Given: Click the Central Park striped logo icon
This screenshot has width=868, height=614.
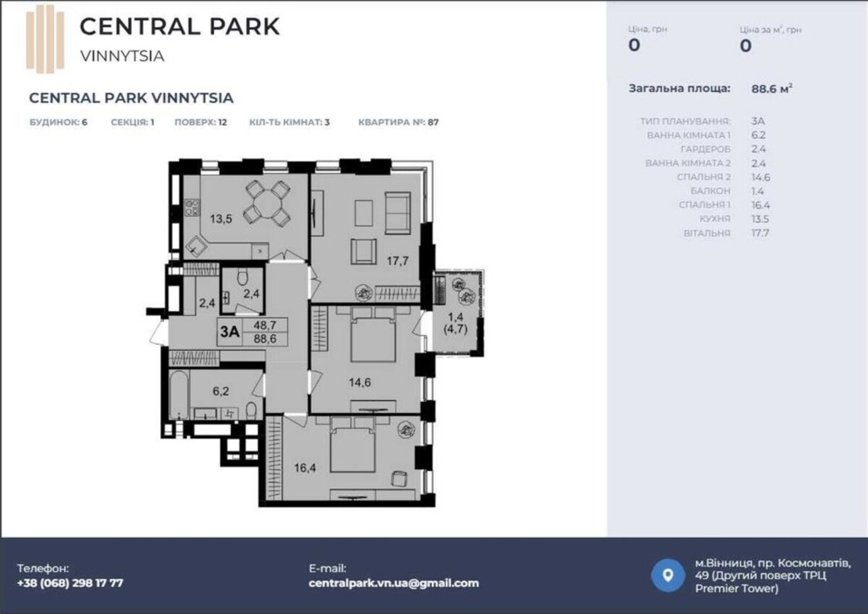Looking at the screenshot, I should [45, 39].
